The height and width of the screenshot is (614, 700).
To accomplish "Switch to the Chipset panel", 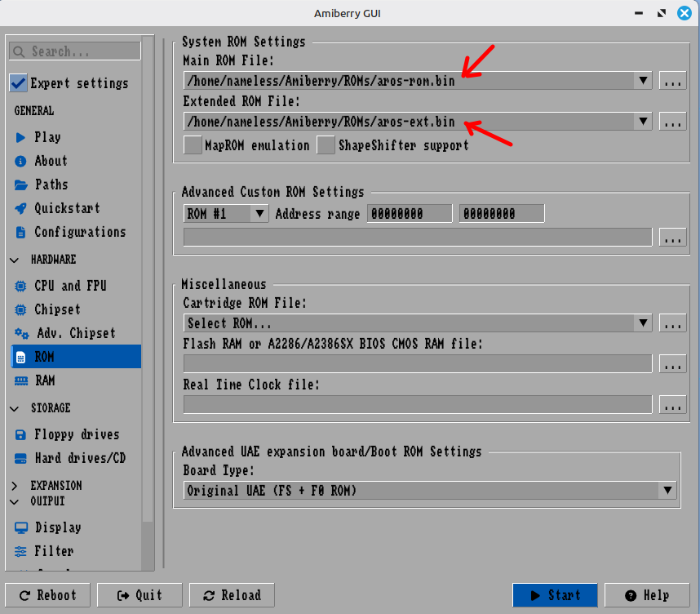I will pyautogui.click(x=75, y=309).
